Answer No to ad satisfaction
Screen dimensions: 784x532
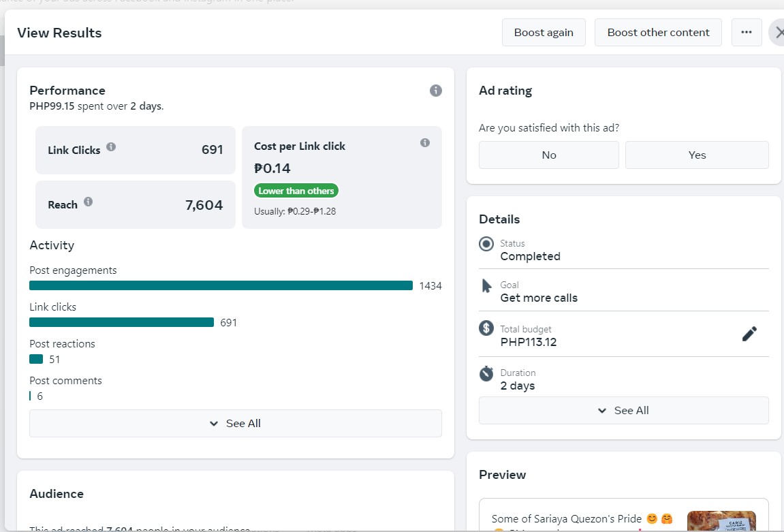click(549, 155)
